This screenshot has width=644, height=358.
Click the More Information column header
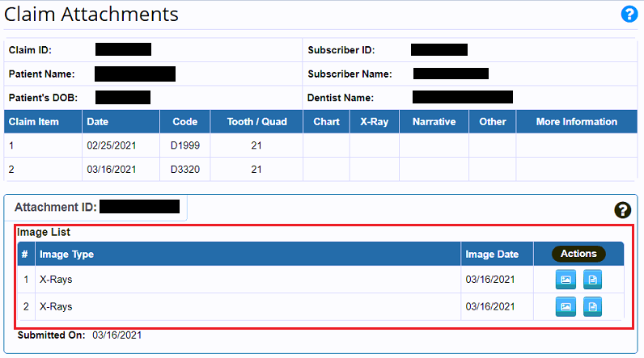pyautogui.click(x=577, y=122)
